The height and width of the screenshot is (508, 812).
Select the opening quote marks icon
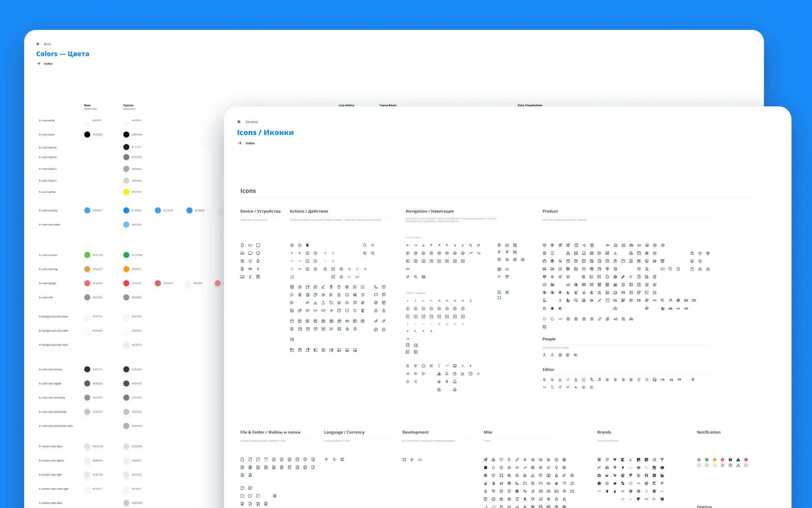[671, 380]
